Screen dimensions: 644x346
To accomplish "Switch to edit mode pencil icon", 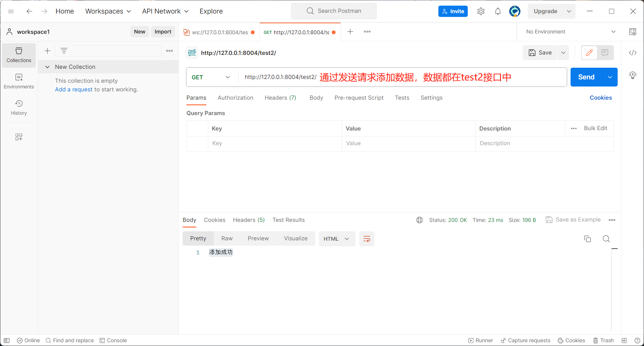I will pyautogui.click(x=589, y=53).
